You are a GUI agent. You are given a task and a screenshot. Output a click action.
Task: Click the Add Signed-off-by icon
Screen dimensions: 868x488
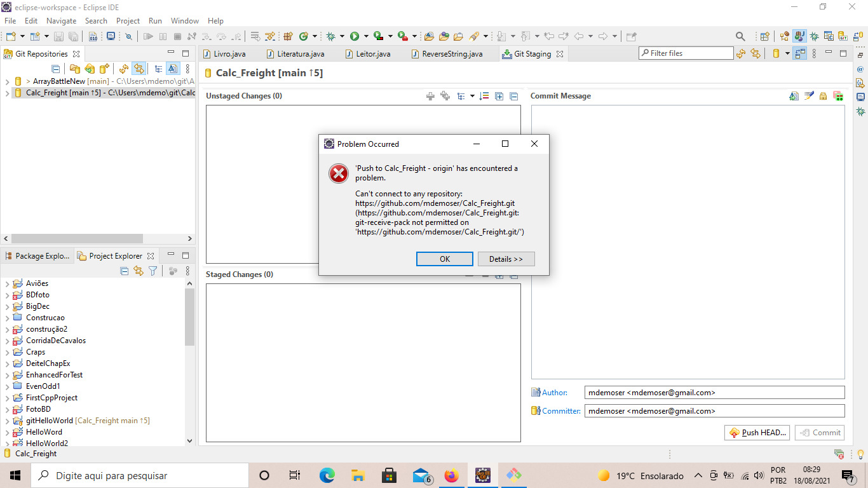point(809,96)
